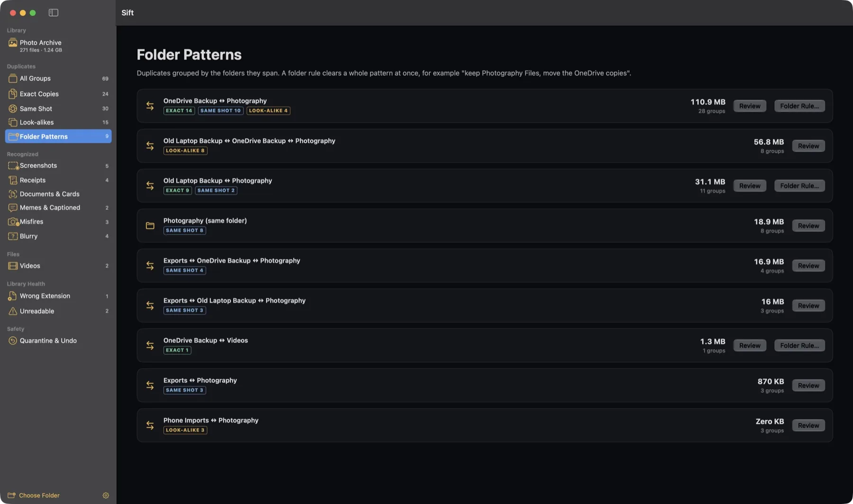
Task: Open Wrong Extension file icon
Action: coord(13,296)
